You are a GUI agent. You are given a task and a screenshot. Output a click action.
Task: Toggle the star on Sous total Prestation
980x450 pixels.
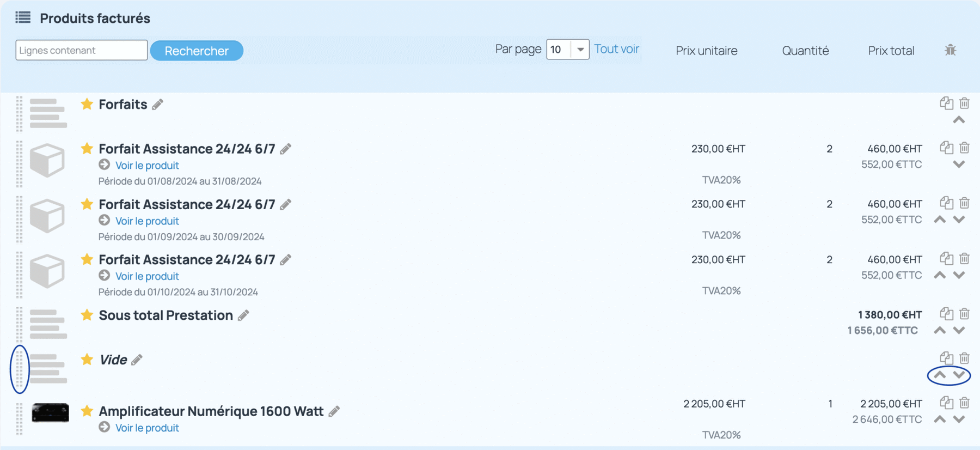[87, 314]
